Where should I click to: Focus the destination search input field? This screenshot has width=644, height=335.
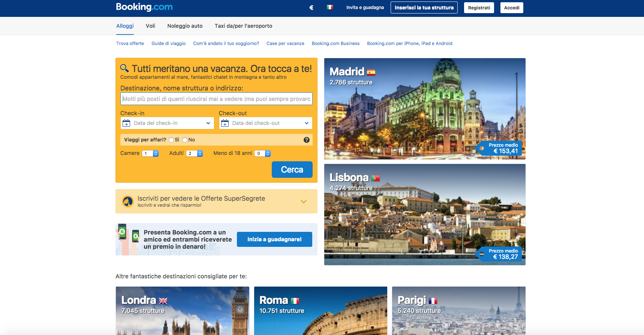click(x=216, y=99)
